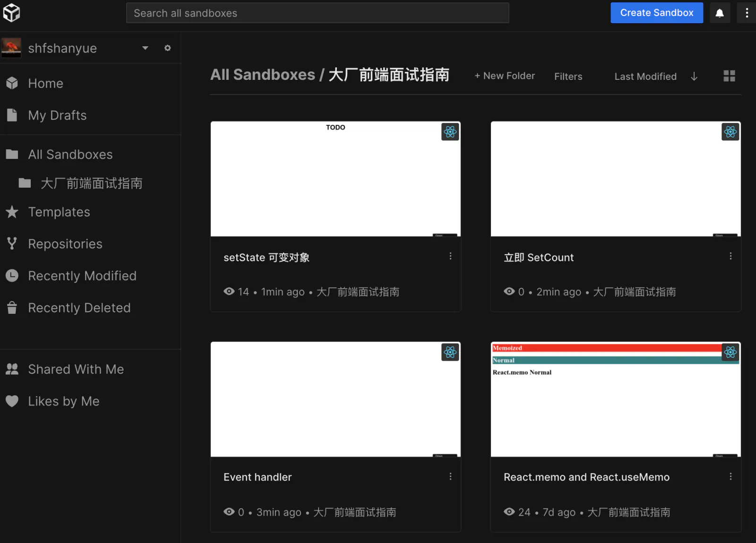This screenshot has width=756, height=543.
Task: Open three-dot menu for setState 可变对象
Action: [450, 256]
